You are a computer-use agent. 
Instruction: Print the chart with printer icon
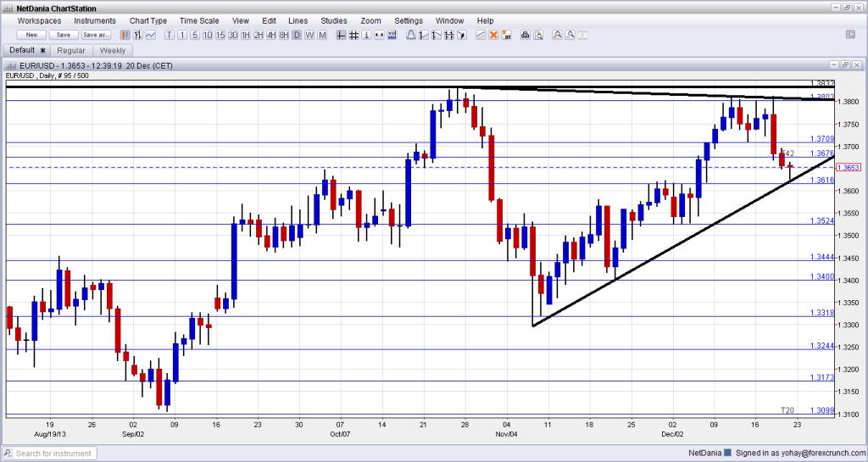[525, 35]
